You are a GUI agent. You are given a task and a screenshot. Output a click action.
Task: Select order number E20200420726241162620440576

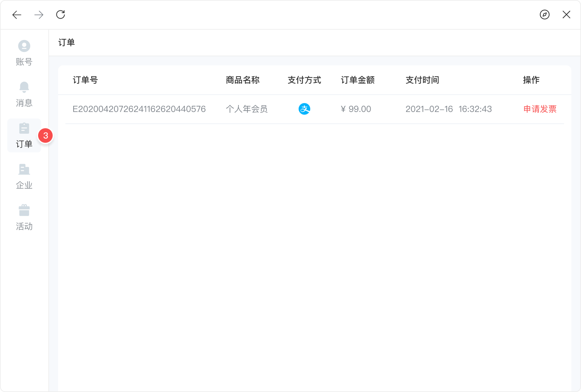click(x=139, y=109)
